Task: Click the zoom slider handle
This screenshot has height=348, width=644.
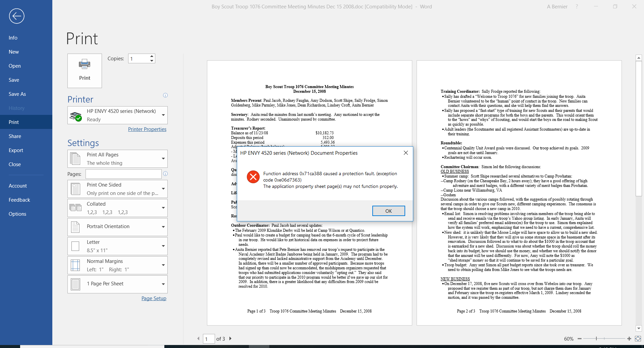Action: [x=596, y=339]
